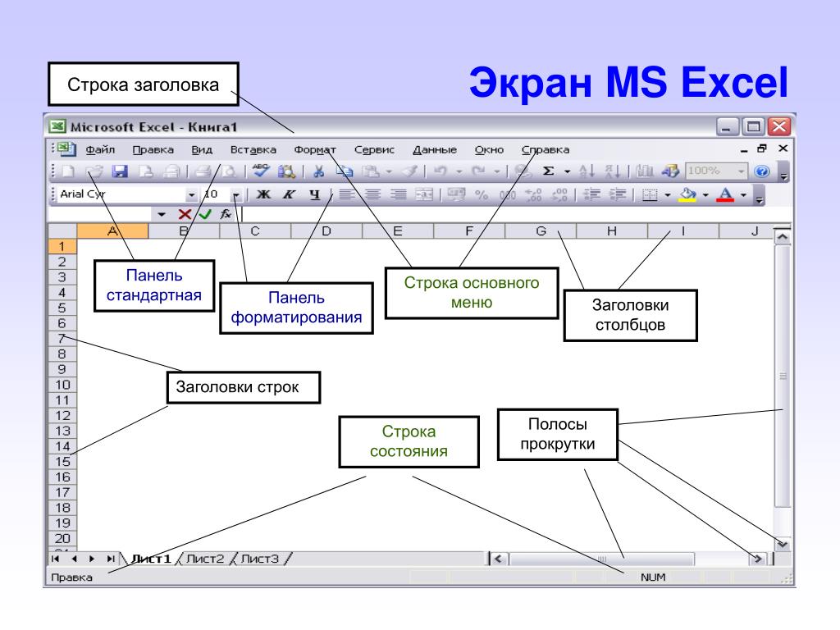The image size is (840, 630).
Task: Open the Arial Cyr font dropdown
Action: pyautogui.click(x=191, y=195)
